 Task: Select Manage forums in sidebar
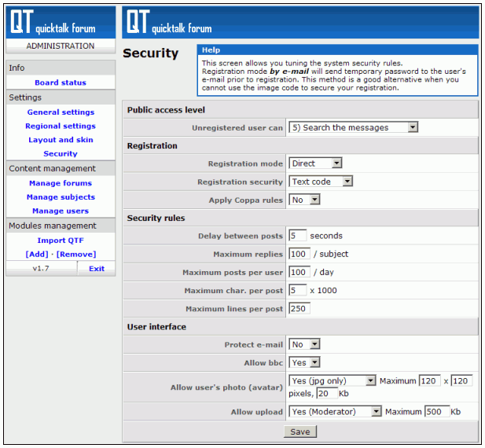point(61,183)
